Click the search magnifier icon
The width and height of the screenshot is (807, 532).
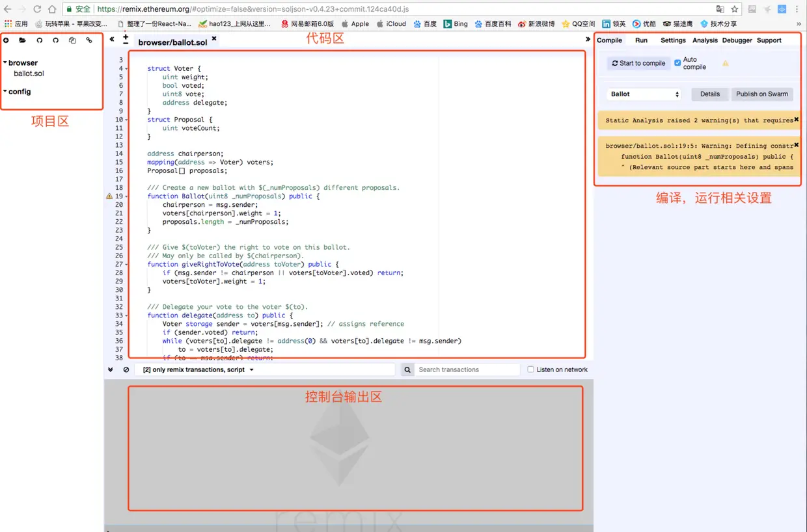[x=407, y=369]
